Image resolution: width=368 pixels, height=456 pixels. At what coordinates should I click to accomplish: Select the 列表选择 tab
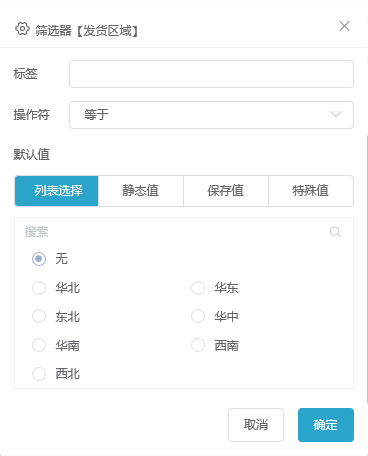pyautogui.click(x=56, y=191)
